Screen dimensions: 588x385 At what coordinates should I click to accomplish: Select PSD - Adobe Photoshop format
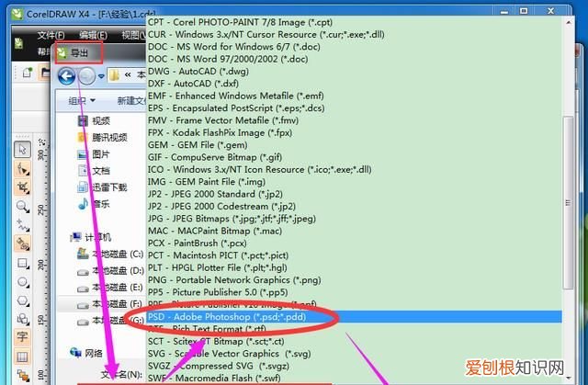tap(354, 317)
